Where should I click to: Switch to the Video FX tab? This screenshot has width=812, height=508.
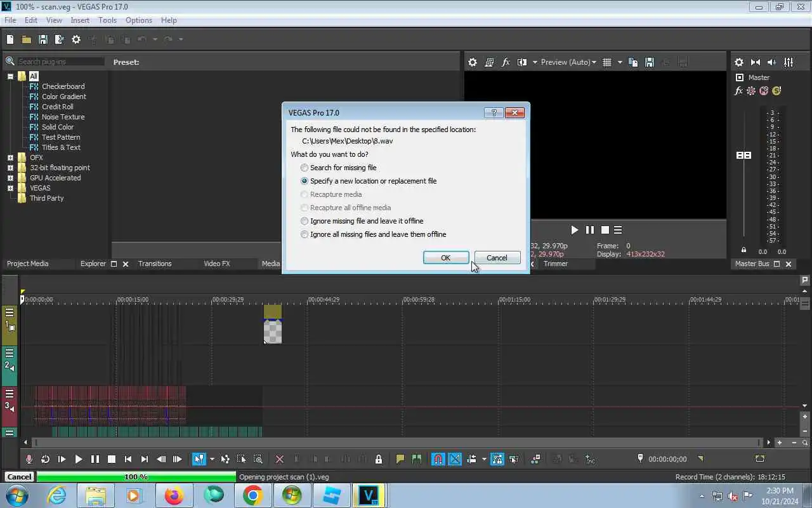216,264
